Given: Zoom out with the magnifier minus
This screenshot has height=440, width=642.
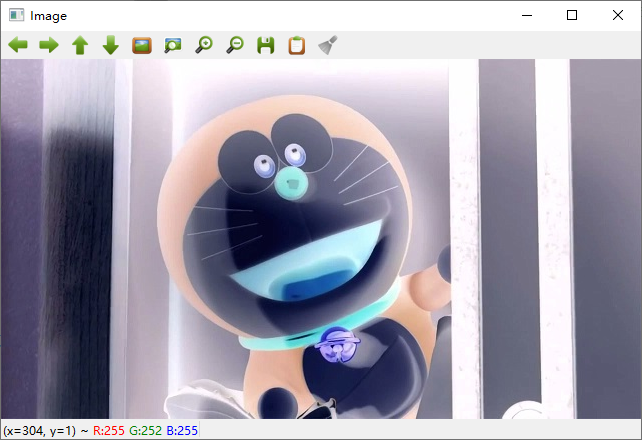Looking at the screenshot, I should (235, 45).
